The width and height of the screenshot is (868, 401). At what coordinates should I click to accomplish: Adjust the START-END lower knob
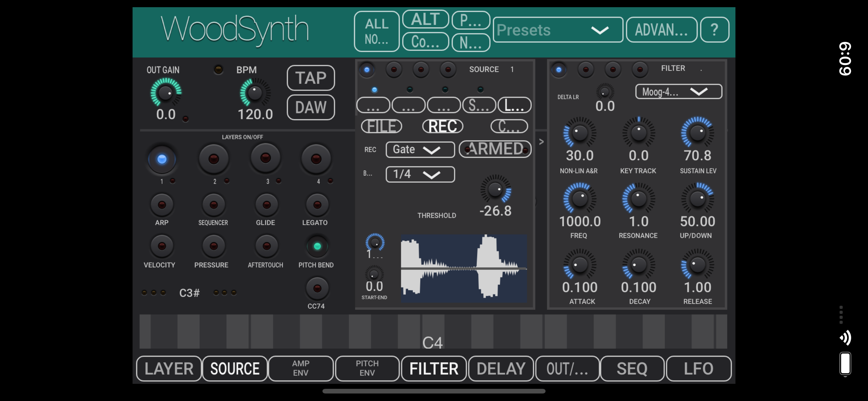coord(374,274)
